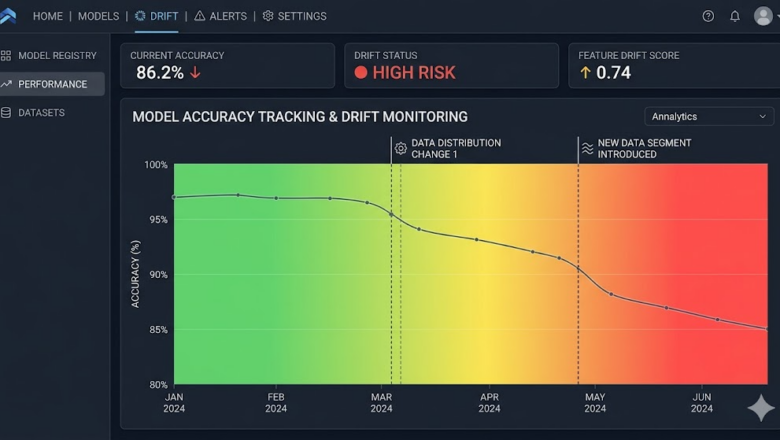The width and height of the screenshot is (780, 440).
Task: Click the ACCURACY (%) axis title
Action: 135,274
